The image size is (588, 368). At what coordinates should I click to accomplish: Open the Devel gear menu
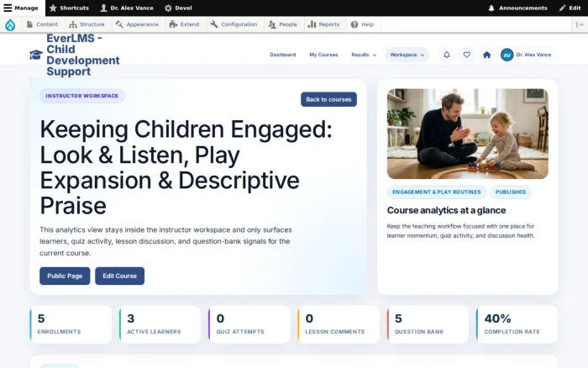coord(178,8)
